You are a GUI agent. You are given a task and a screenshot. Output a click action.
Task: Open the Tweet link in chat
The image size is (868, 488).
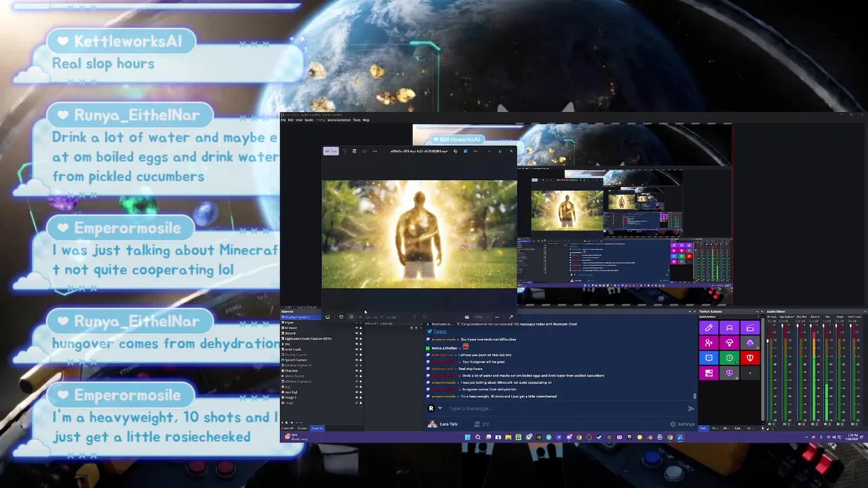coord(440,331)
